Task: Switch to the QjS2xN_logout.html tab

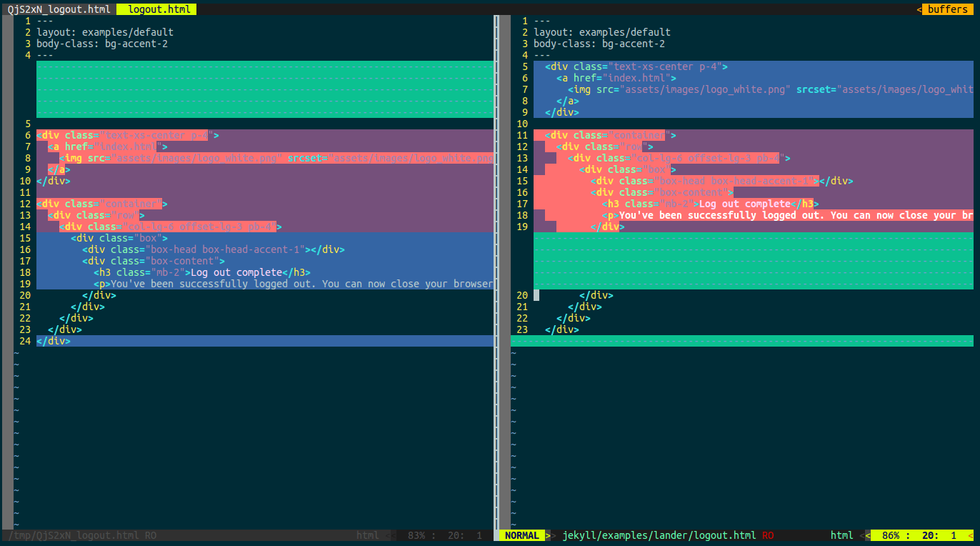Action: point(57,9)
